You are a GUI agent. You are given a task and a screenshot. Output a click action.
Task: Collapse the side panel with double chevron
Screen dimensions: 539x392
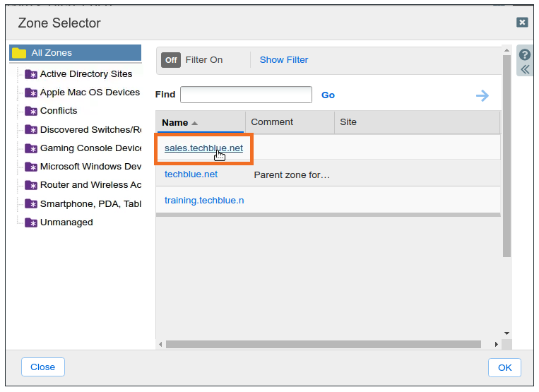click(x=525, y=69)
